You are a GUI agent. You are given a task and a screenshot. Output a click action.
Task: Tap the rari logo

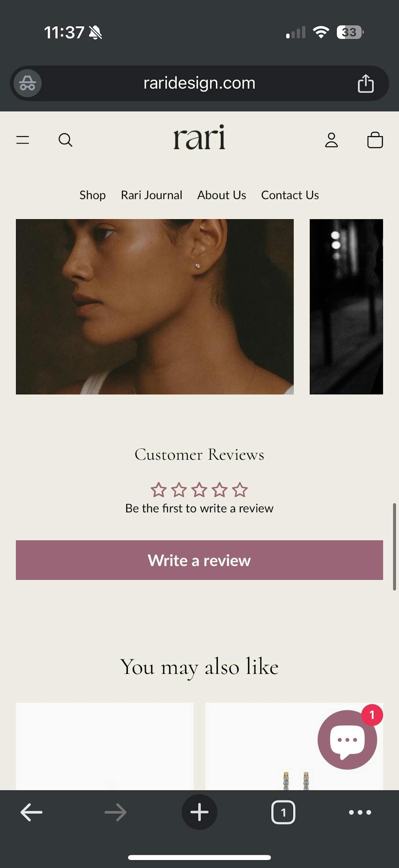coord(199,137)
